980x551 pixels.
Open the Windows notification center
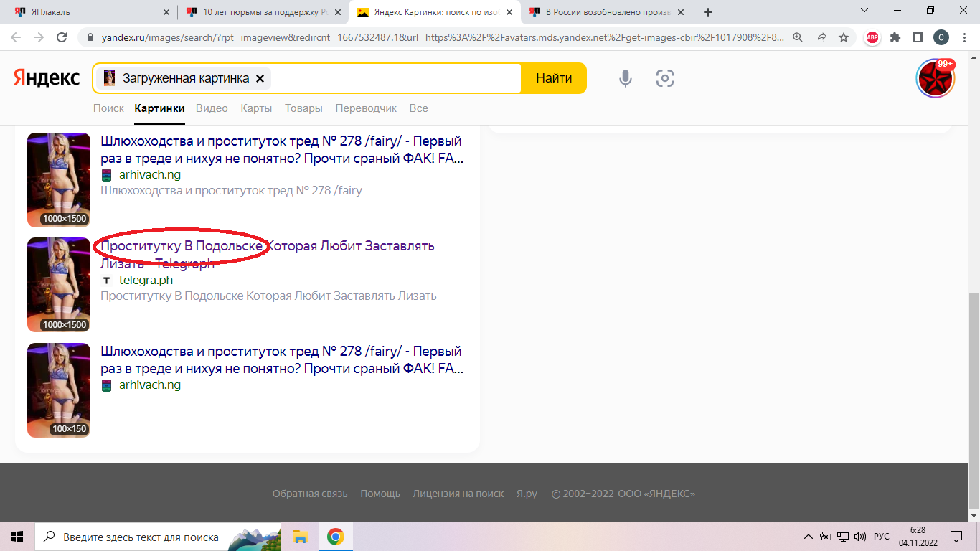[956, 537]
